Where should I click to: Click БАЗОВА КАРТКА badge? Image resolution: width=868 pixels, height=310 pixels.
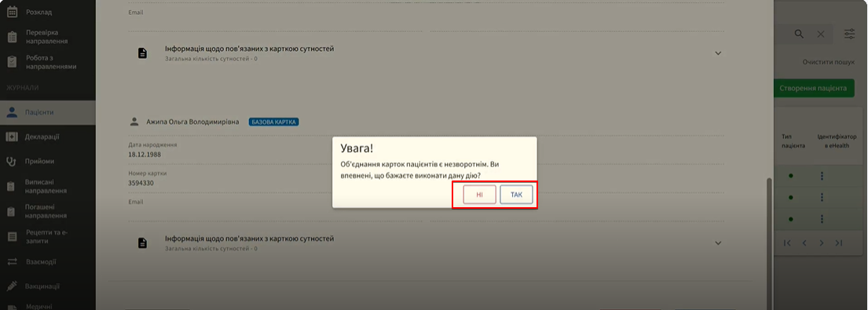(x=273, y=122)
